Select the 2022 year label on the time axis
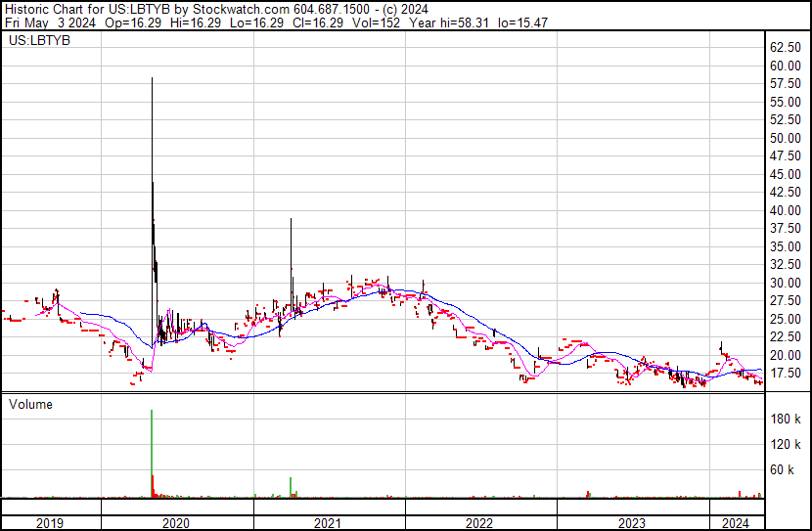The width and height of the screenshot is (812, 531). 479,523
